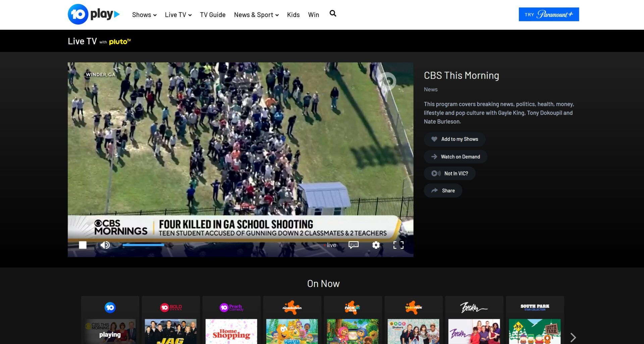Open the Game Shakers thumbnail
The width and height of the screenshot is (644, 344).
click(x=414, y=332)
